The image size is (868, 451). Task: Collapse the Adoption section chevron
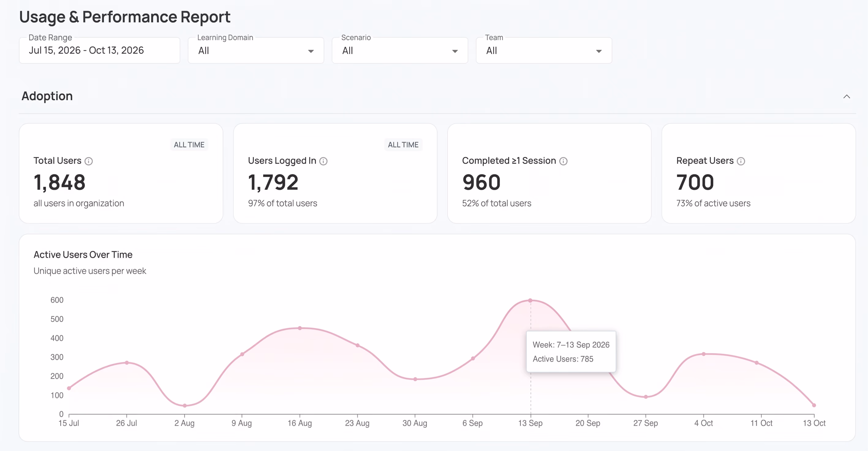point(847,97)
